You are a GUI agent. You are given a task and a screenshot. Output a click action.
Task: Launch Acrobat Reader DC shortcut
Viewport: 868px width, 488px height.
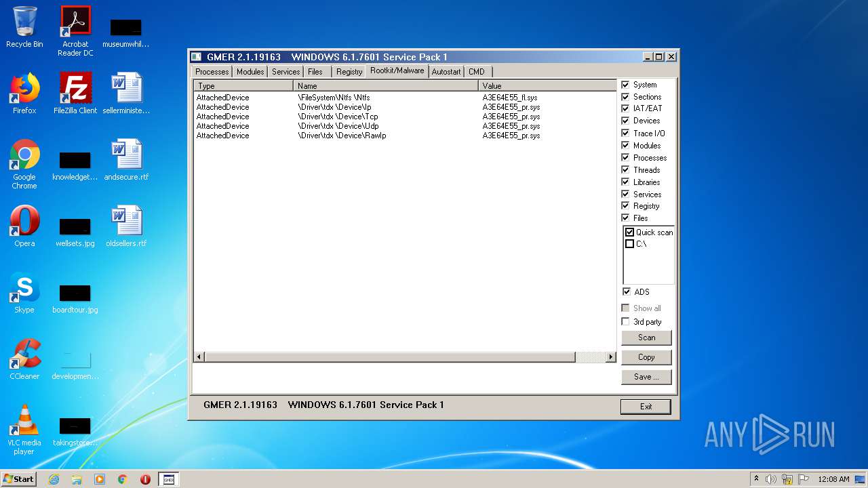click(x=75, y=31)
